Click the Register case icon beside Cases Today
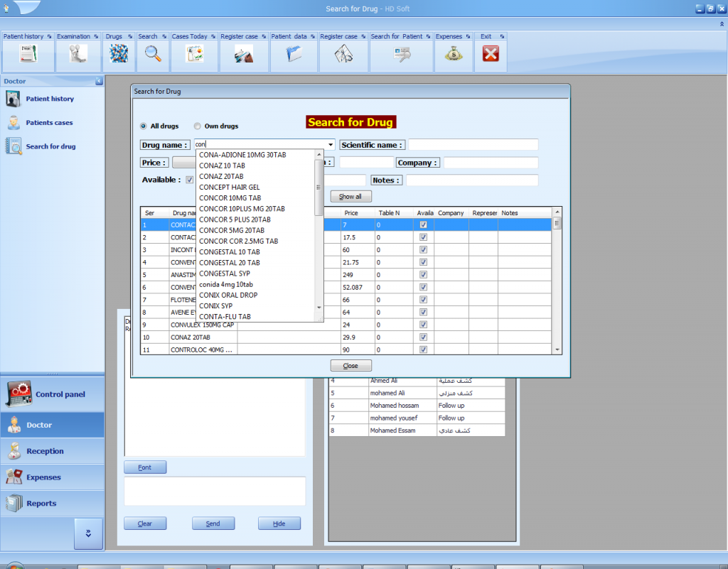The height and width of the screenshot is (569, 728). (244, 54)
